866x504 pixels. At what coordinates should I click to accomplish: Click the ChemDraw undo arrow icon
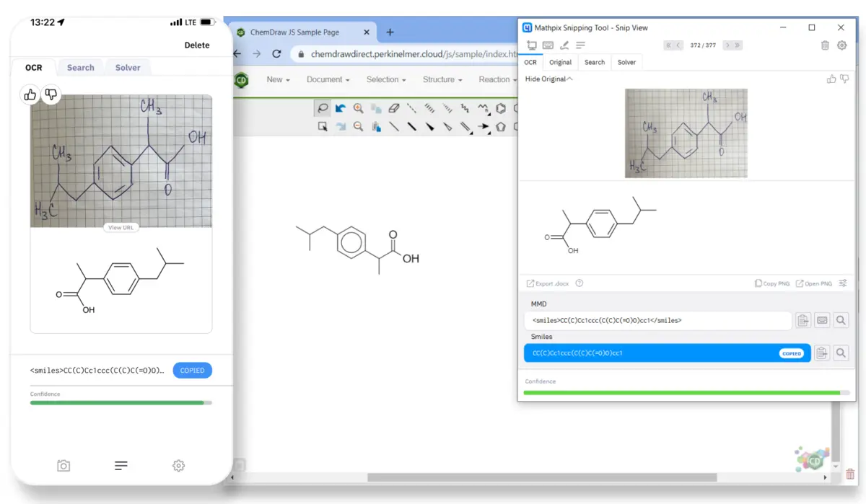[340, 109]
